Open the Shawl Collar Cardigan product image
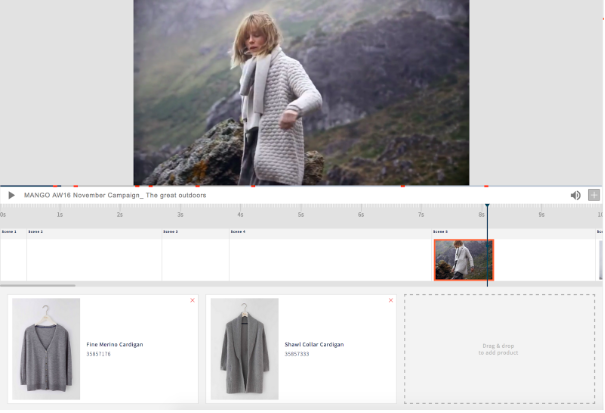The image size is (605, 413). [x=245, y=349]
